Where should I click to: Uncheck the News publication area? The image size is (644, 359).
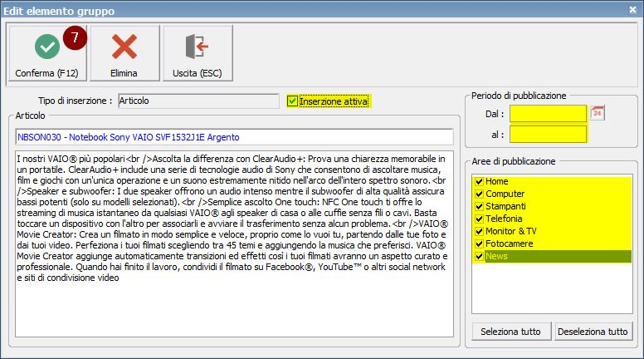click(x=479, y=256)
